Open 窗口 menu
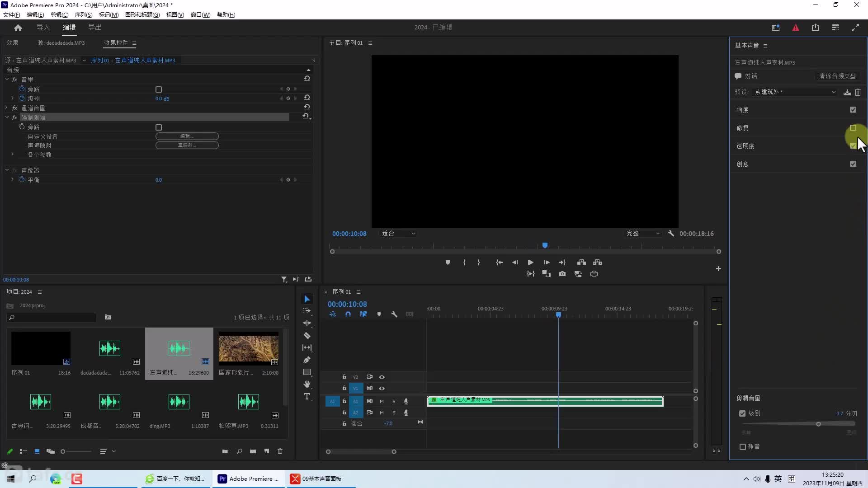 (x=200, y=15)
